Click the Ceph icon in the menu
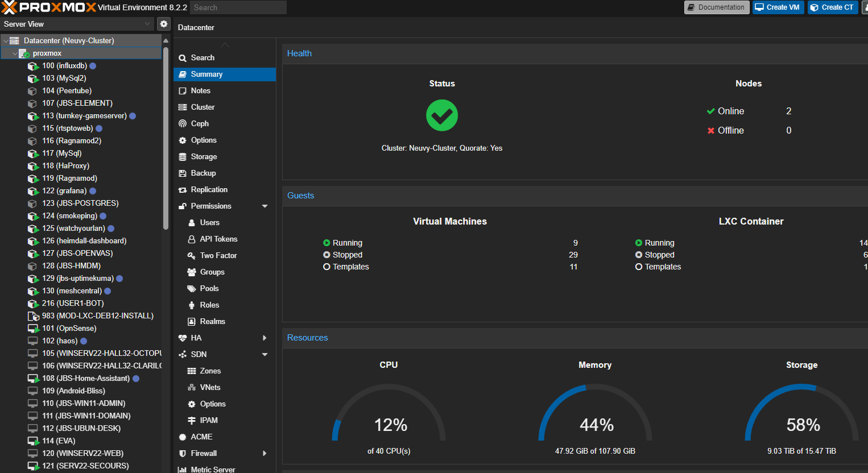The image size is (868, 473). pos(183,123)
